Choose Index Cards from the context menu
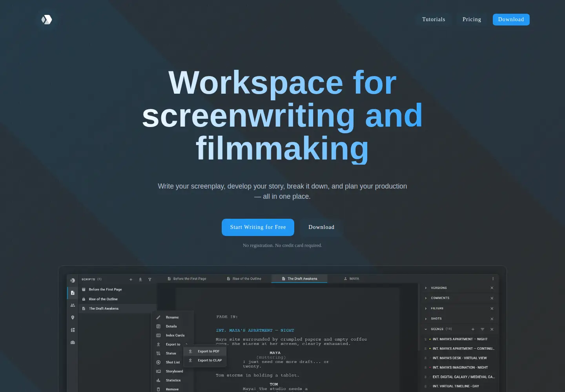 coord(173,336)
